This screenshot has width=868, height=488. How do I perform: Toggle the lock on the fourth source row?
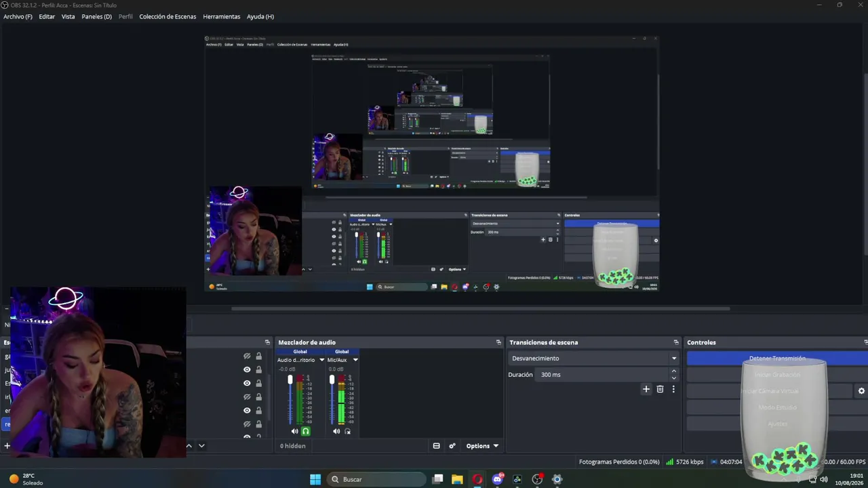pyautogui.click(x=258, y=396)
